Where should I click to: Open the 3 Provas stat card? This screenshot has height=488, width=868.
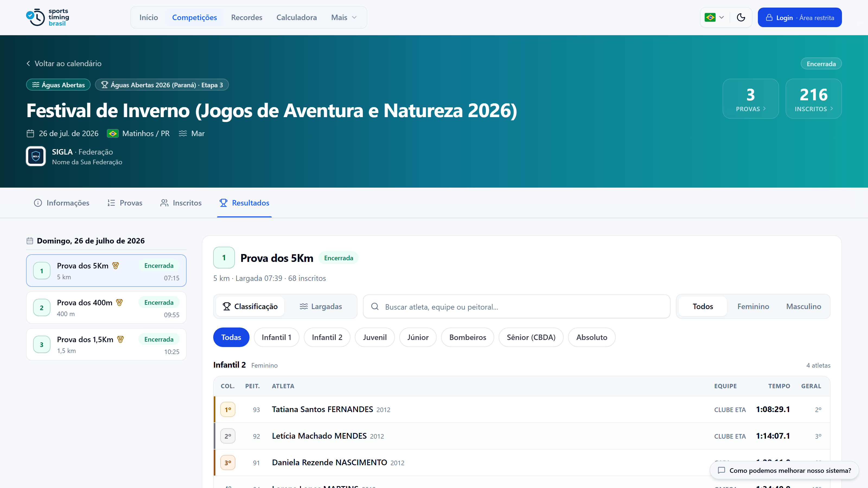tap(750, 99)
